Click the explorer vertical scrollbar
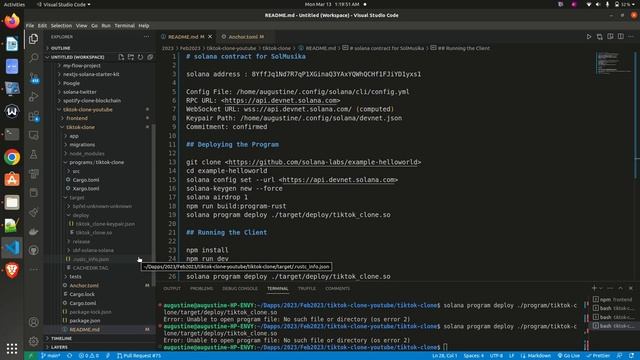This screenshot has width=640, height=360. pos(153,204)
